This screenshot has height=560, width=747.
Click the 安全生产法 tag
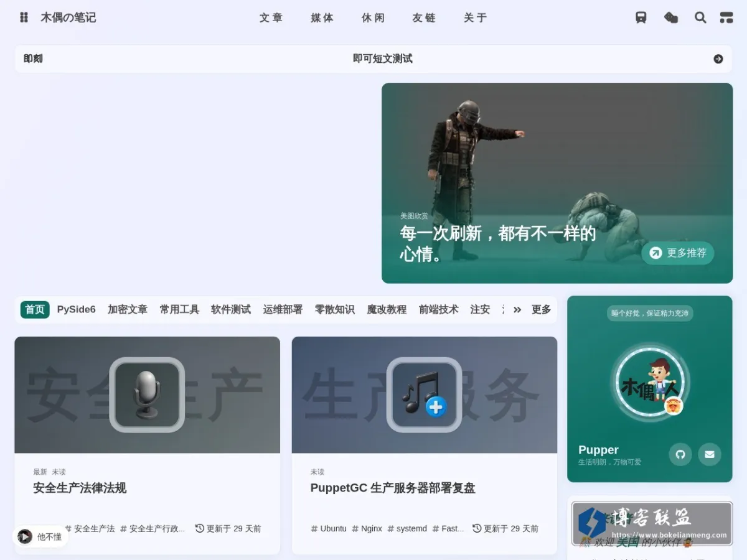90,528
